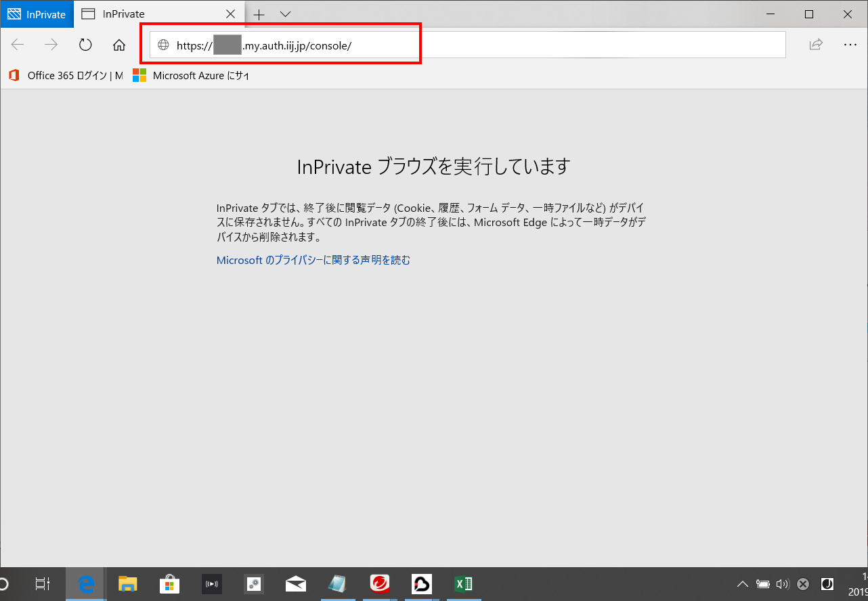Open Mail app from the taskbar
Image resolution: width=868 pixels, height=601 pixels.
coord(296,584)
